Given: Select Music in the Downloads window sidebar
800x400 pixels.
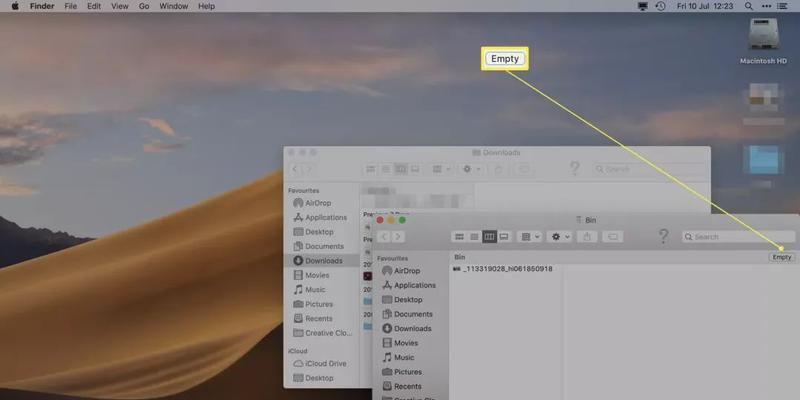Looking at the screenshot, I should click(309, 289).
